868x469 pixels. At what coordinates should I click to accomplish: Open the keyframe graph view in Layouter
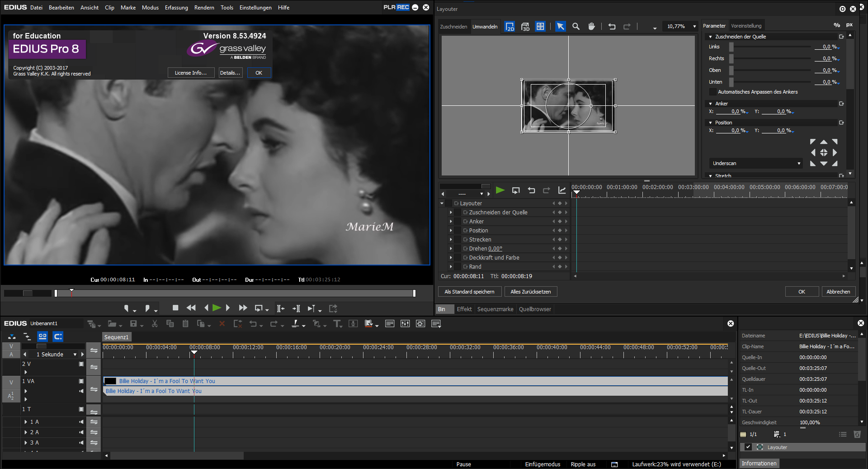[562, 190]
